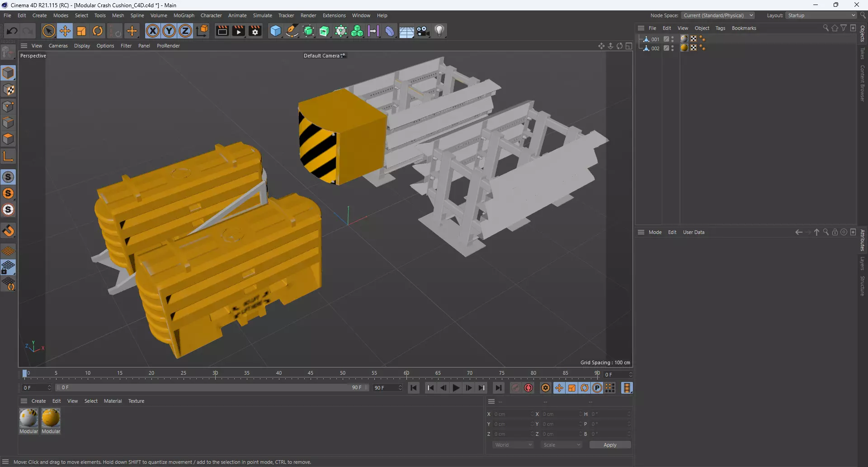The image size is (868, 467).
Task: Switch to Points mode
Action: 8,106
